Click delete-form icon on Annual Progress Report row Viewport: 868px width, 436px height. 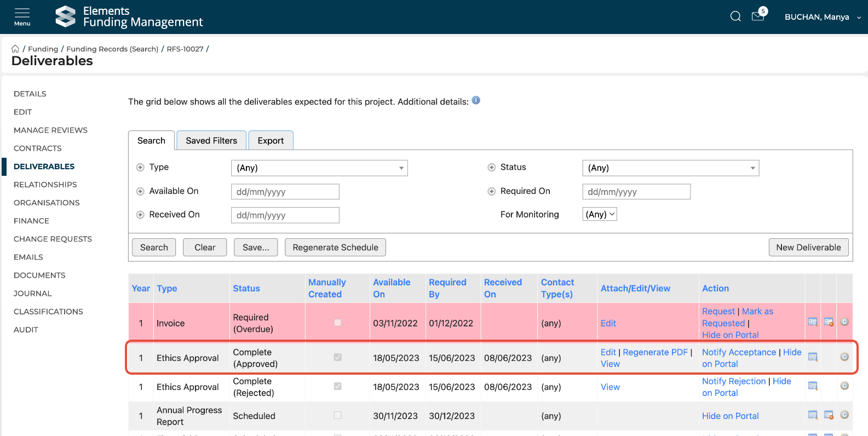pyautogui.click(x=829, y=415)
